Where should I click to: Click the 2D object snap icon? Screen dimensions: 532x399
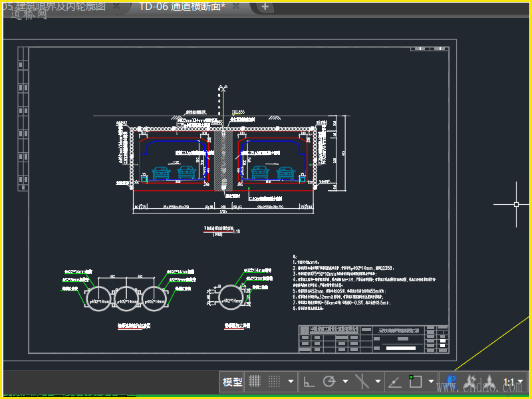tap(416, 382)
